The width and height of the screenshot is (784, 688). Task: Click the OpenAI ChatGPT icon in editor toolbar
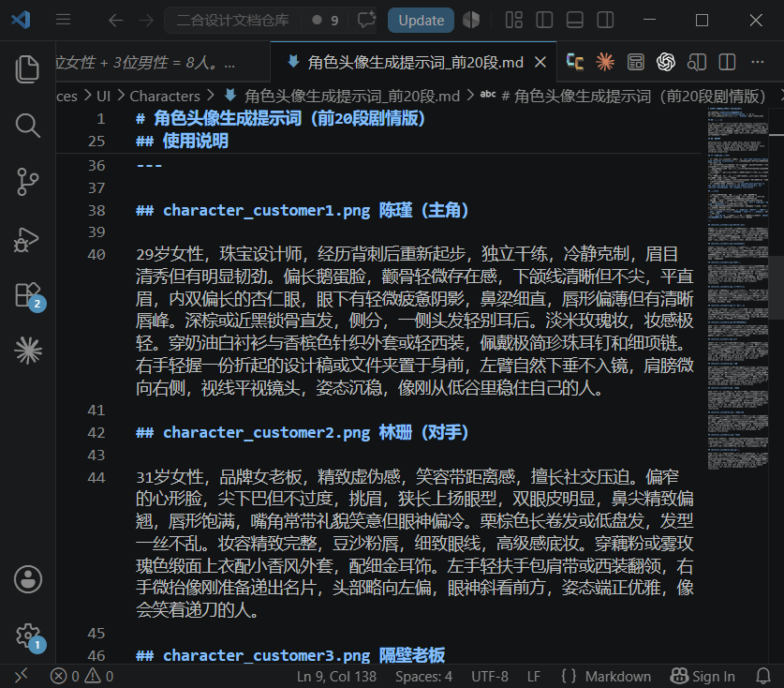[x=666, y=62]
